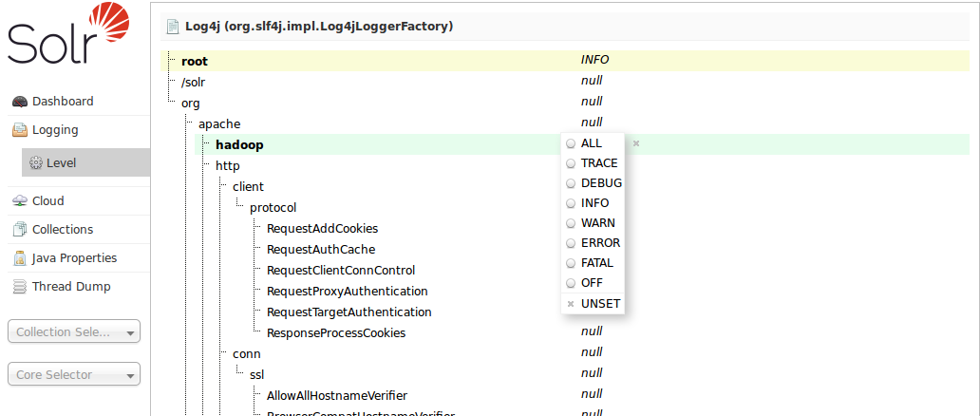Select the OFF radio button

(571, 283)
